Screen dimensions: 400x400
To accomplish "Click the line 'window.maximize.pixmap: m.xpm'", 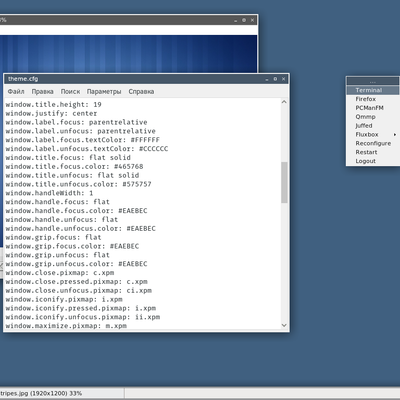I will (66, 326).
